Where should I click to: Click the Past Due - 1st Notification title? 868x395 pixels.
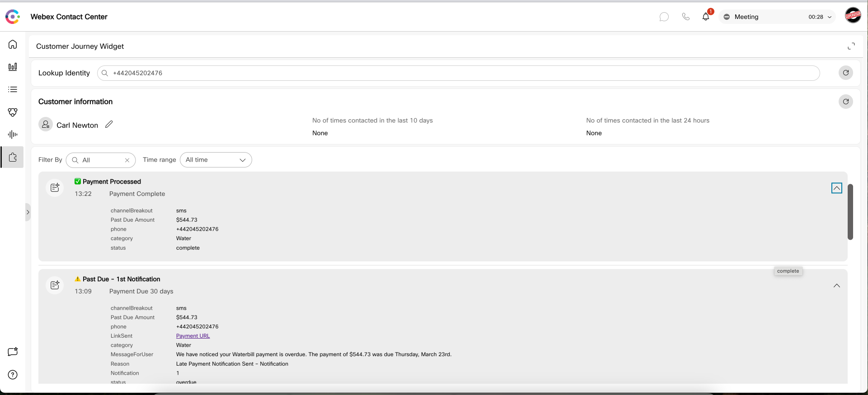(x=121, y=279)
